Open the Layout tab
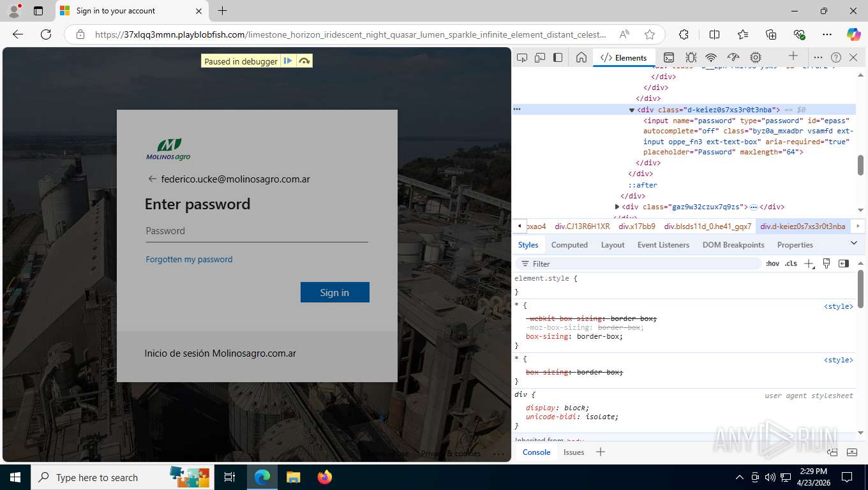The height and width of the screenshot is (490, 868). 613,245
